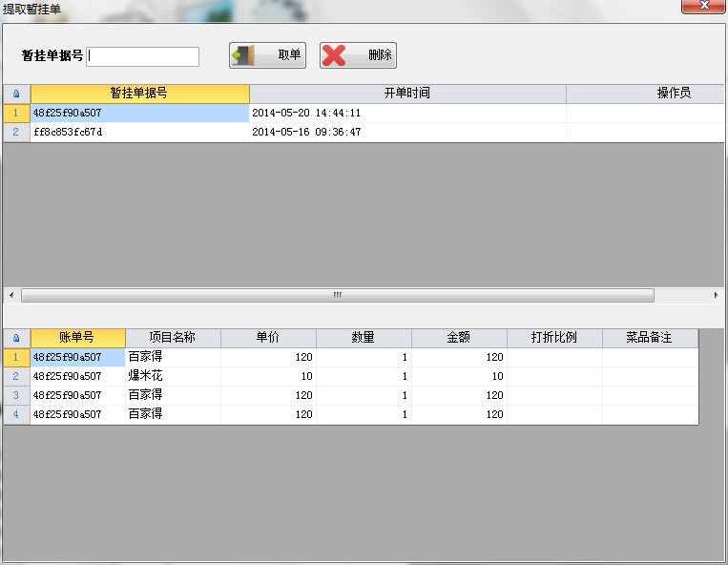The image size is (728, 565).
Task: Click 百家得 in lower row 1
Action: coord(174,358)
